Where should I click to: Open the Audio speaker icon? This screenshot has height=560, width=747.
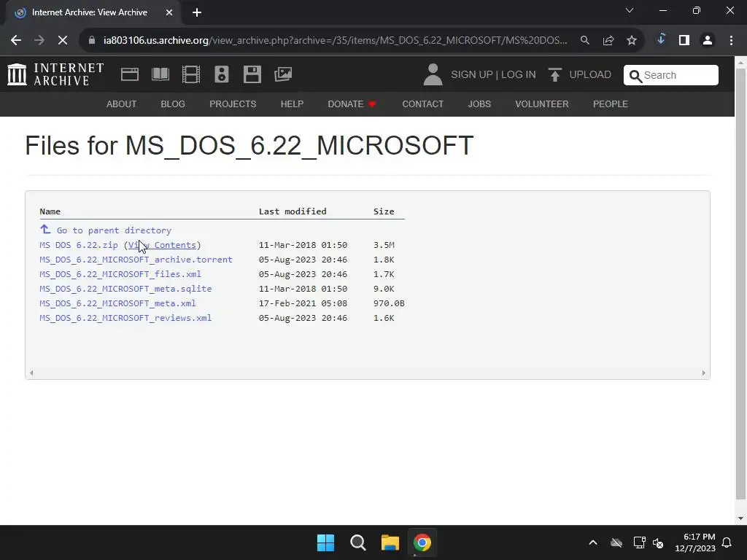click(x=222, y=74)
